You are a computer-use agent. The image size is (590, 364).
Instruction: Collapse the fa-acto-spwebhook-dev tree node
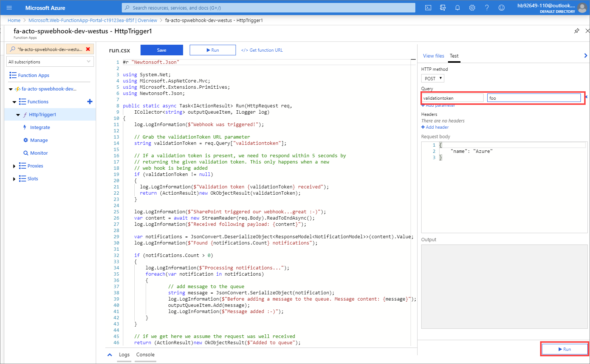[11, 89]
